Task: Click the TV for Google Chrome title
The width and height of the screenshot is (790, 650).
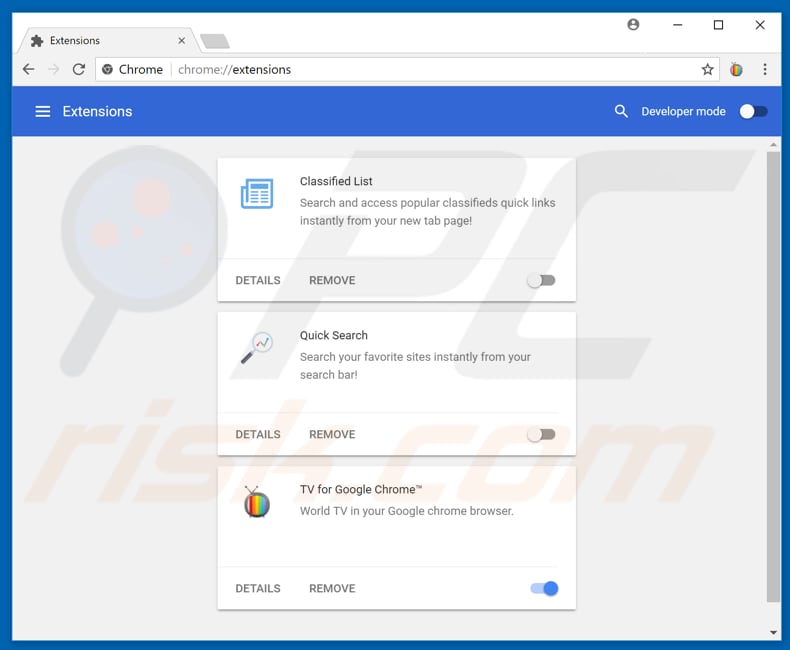Action: [x=361, y=489]
